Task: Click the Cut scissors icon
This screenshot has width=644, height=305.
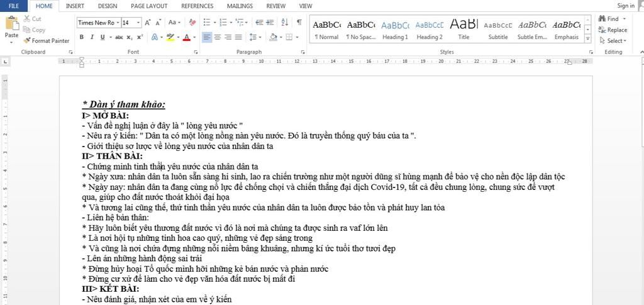Action: [26, 19]
